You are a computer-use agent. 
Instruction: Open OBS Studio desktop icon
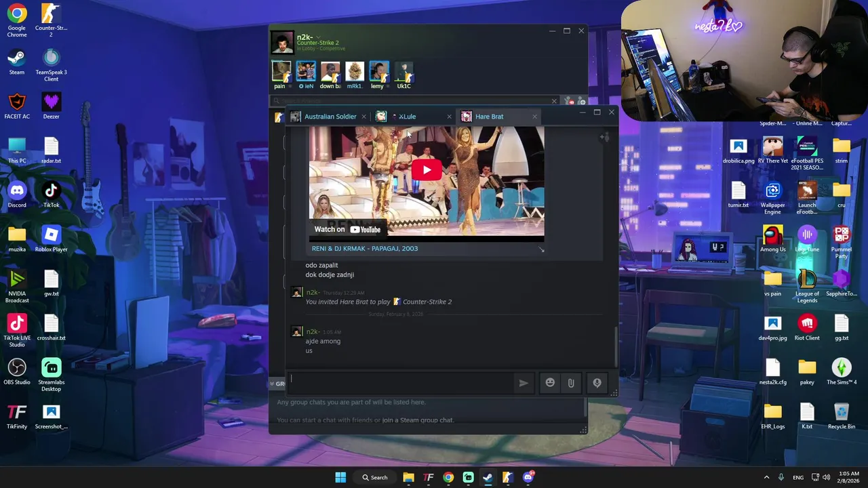[17, 372]
